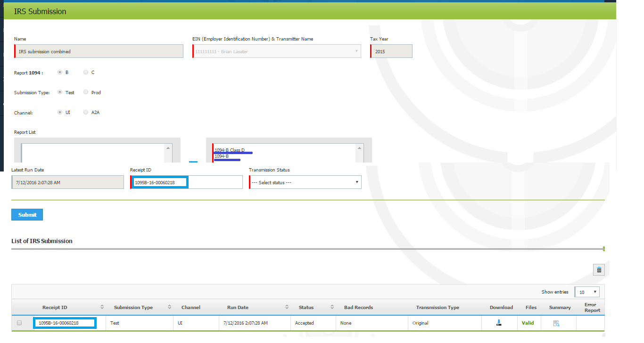Select the A2A channel radio button
Screen dimensions: 644x343
tap(85, 113)
